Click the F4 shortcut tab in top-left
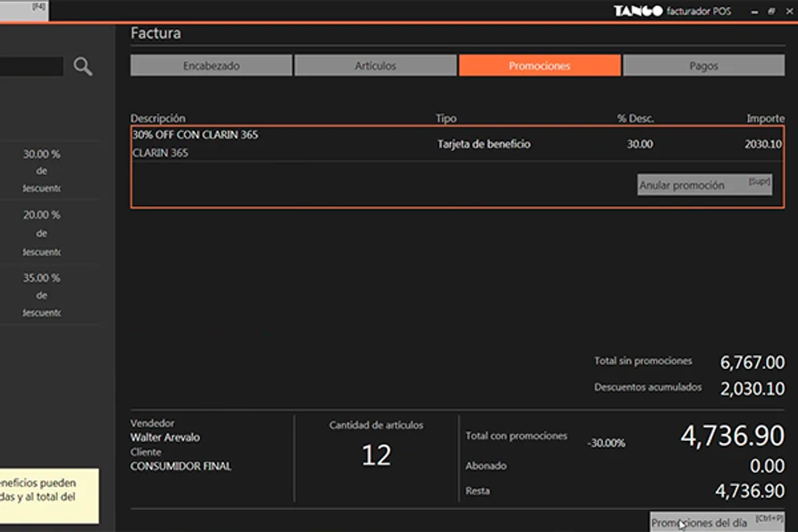Image resolution: width=798 pixels, height=532 pixels. pos(24,10)
